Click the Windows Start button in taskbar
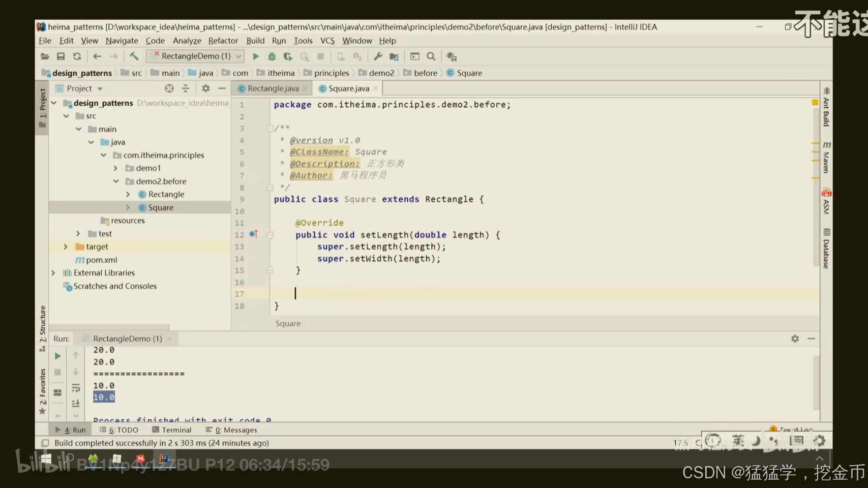This screenshot has height=488, width=868. (x=46, y=459)
